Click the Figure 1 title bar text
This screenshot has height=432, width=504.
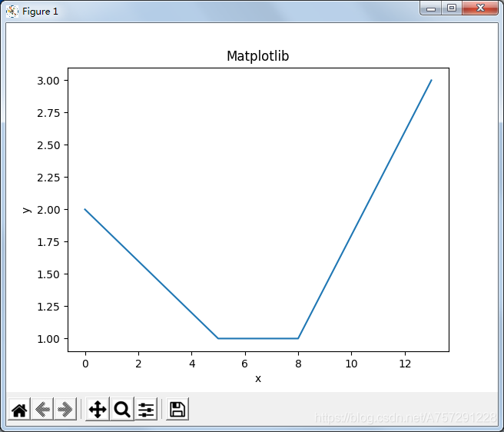(x=40, y=12)
